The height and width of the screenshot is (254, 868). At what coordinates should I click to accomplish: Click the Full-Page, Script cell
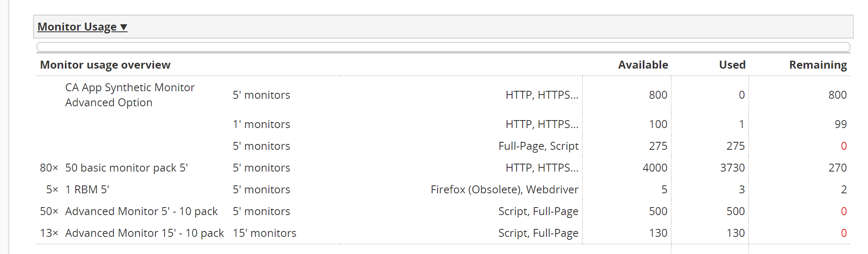point(538,146)
